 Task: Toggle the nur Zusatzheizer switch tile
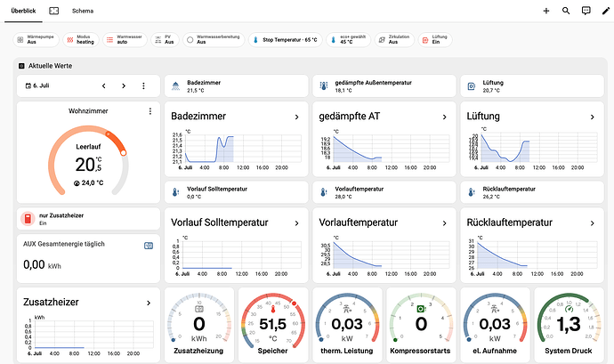pyautogui.click(x=88, y=219)
